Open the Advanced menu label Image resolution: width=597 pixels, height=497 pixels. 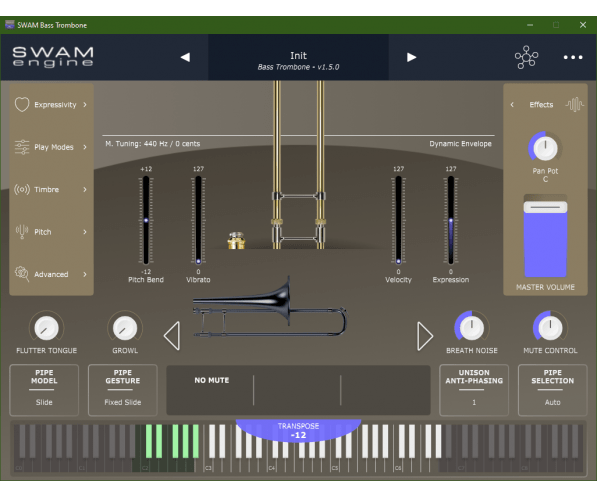coord(51,274)
